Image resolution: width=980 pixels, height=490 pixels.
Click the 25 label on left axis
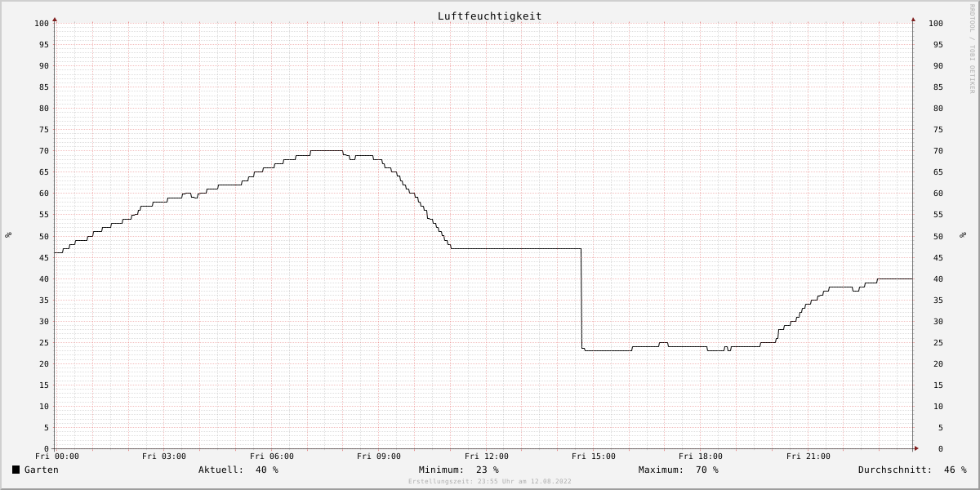point(44,342)
